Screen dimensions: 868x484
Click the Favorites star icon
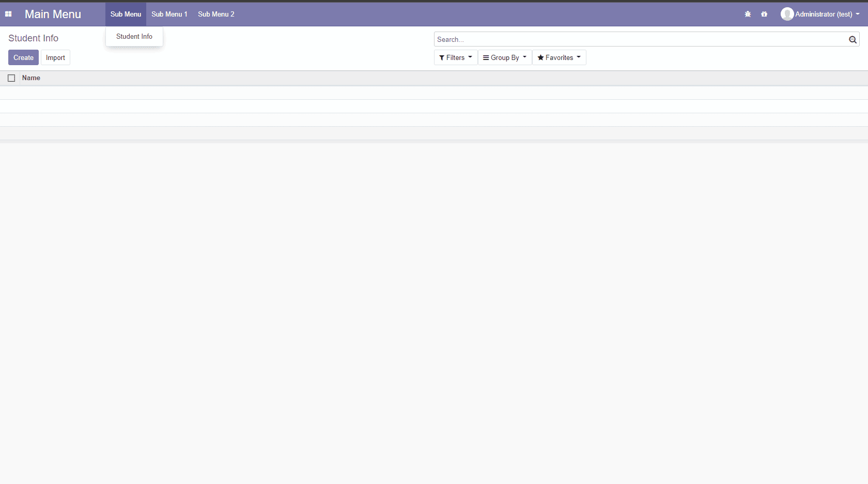point(541,57)
